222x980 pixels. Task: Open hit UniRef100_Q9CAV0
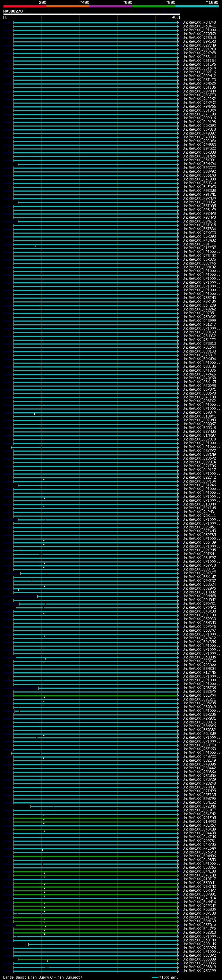point(199,141)
